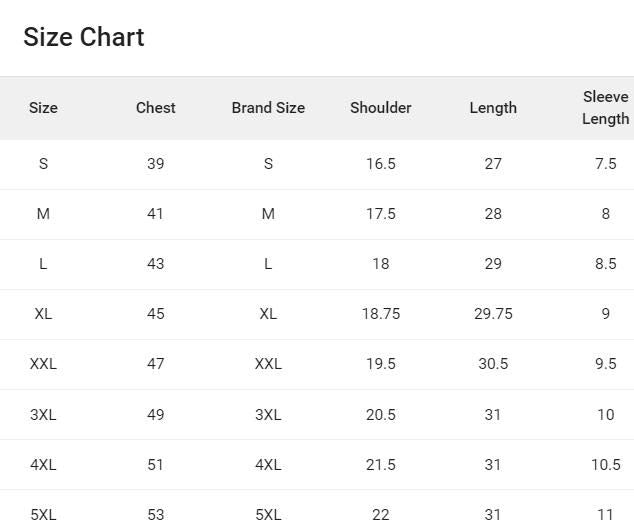Click the 5XL cell in Brand Size column
The height and width of the screenshot is (529, 634).
click(x=268, y=515)
